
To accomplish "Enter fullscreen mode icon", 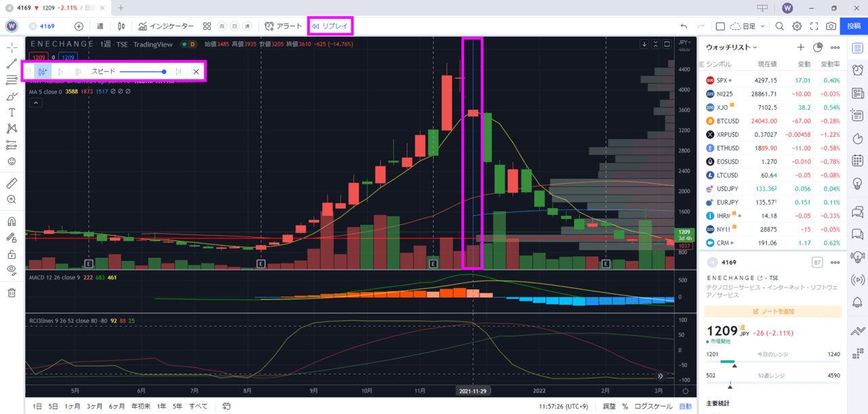I will click(814, 26).
